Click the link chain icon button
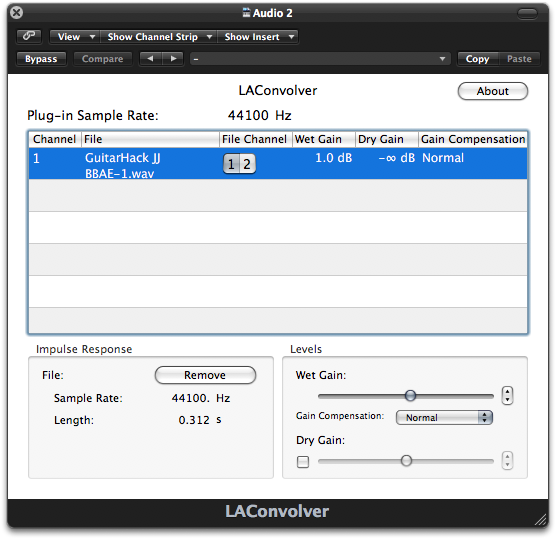Image resolution: width=556 pixels, height=539 pixels. click(x=29, y=36)
